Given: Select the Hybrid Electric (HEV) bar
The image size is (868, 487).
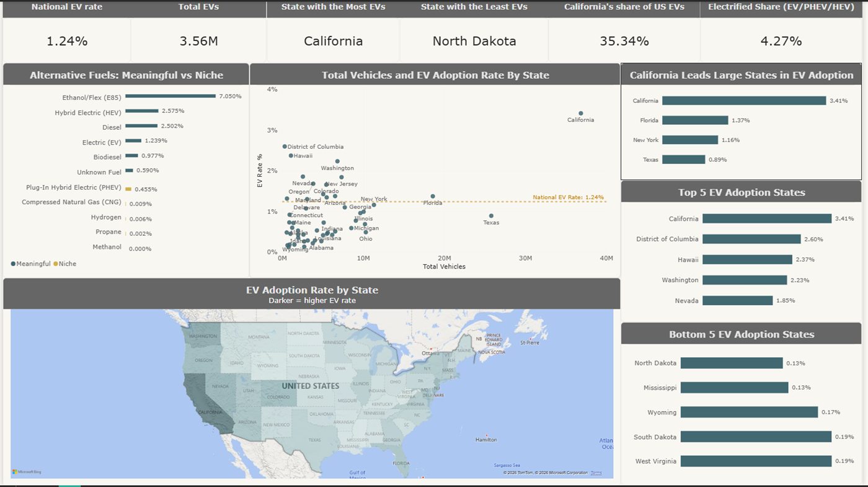Looking at the screenshot, I should pyautogui.click(x=142, y=111).
